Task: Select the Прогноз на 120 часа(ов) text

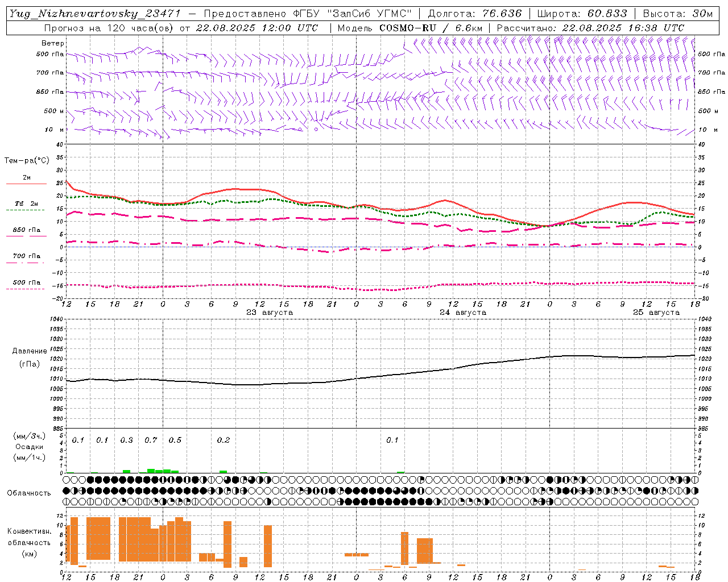Action: 110,28
